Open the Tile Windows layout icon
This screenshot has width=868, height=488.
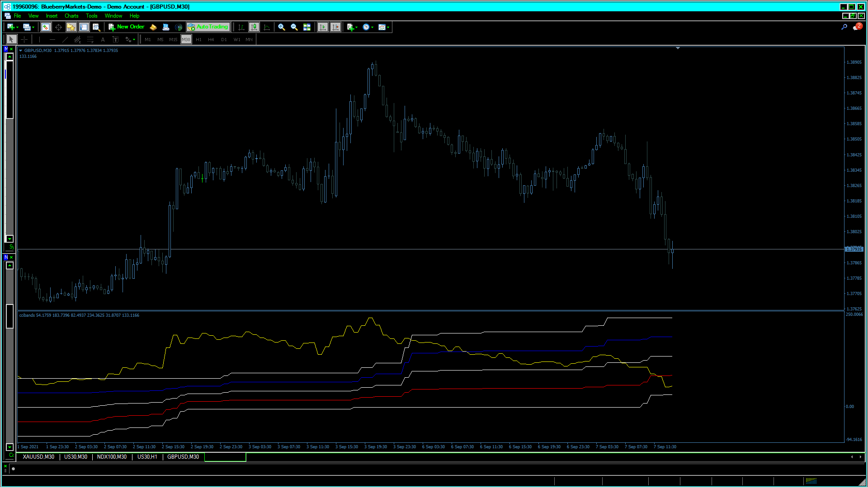[x=307, y=27]
